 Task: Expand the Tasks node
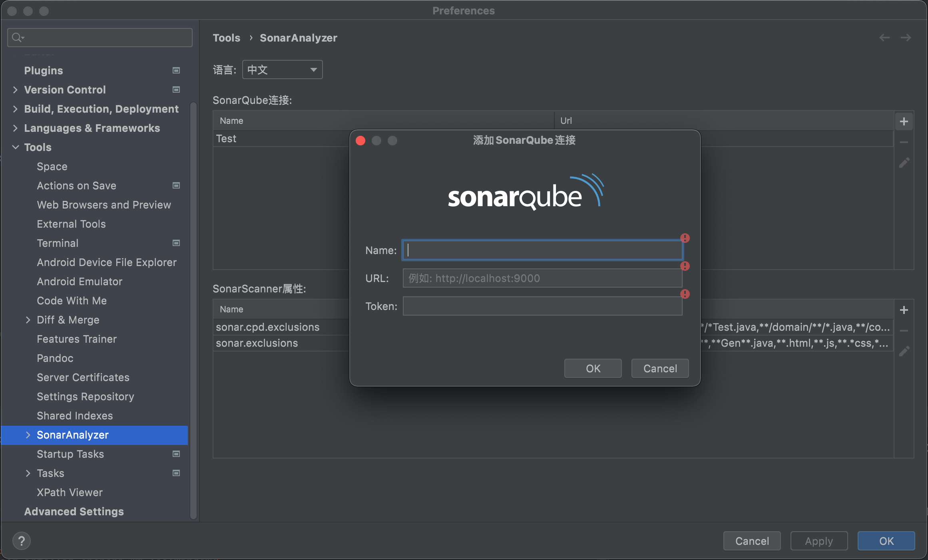coord(28,473)
